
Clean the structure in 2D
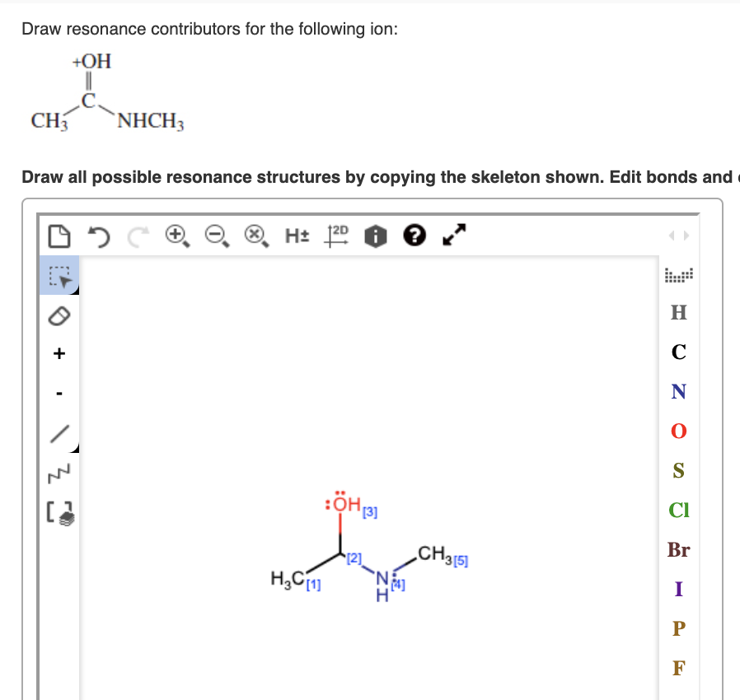click(x=336, y=236)
